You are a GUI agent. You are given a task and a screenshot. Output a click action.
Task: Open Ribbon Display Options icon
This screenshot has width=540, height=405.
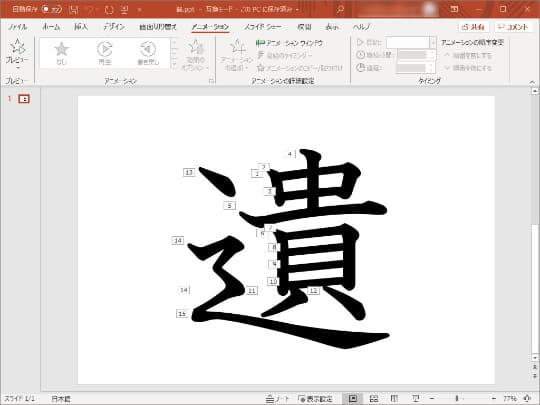pos(454,9)
